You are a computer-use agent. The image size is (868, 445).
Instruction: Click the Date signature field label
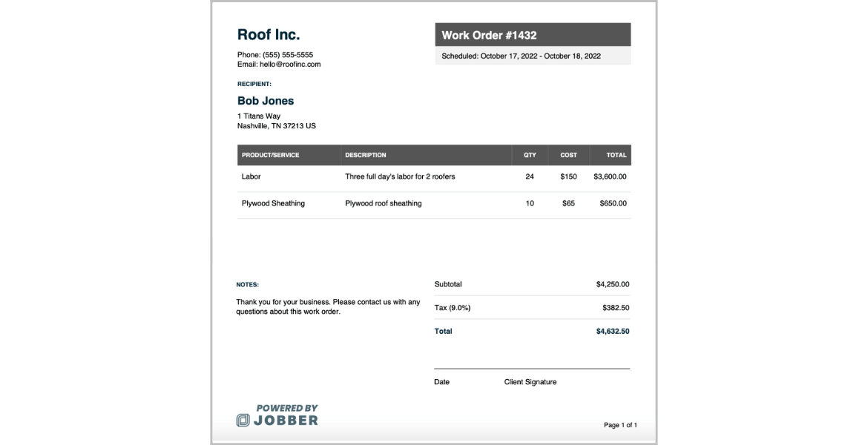coord(442,382)
